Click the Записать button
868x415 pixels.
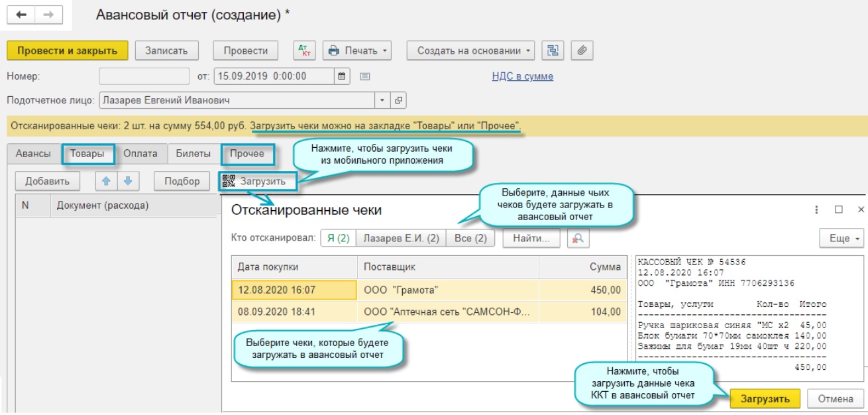point(167,50)
